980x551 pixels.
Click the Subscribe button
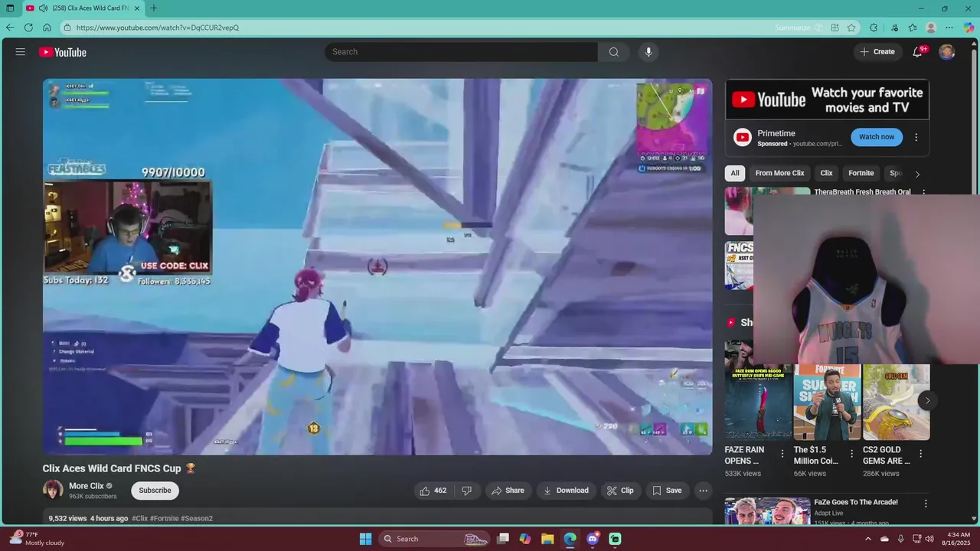tap(155, 491)
